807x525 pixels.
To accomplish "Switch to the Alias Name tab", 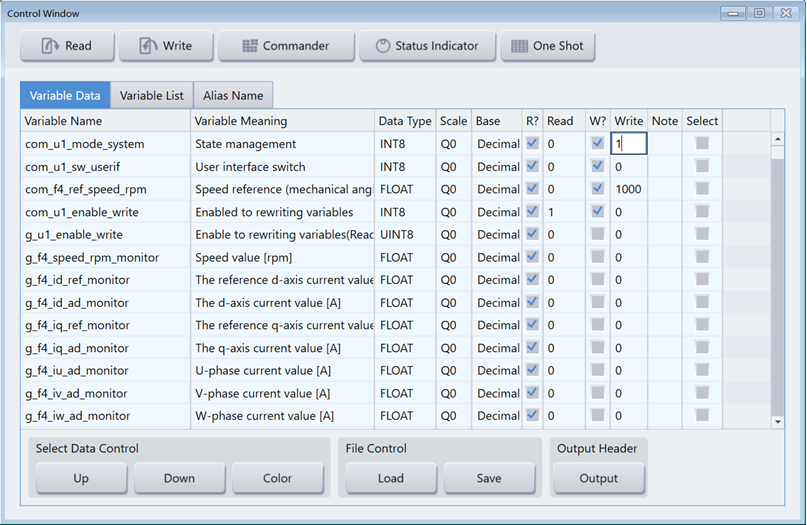I will 233,95.
